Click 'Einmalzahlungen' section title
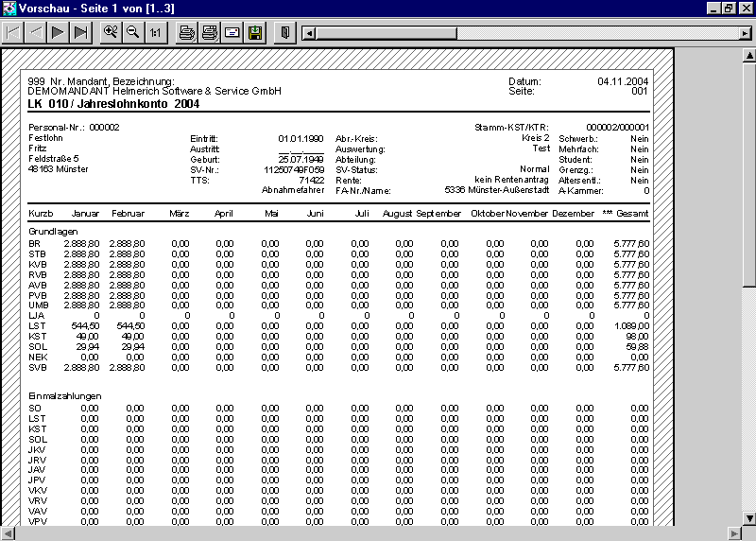This screenshot has height=541, width=756. (64, 396)
